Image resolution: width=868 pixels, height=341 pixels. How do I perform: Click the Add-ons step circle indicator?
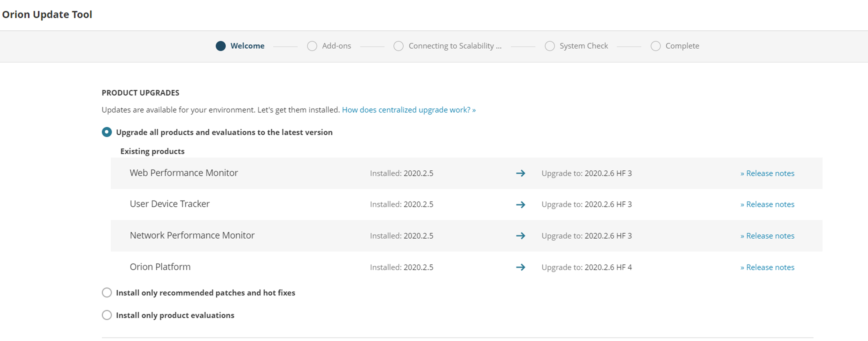[x=312, y=46]
